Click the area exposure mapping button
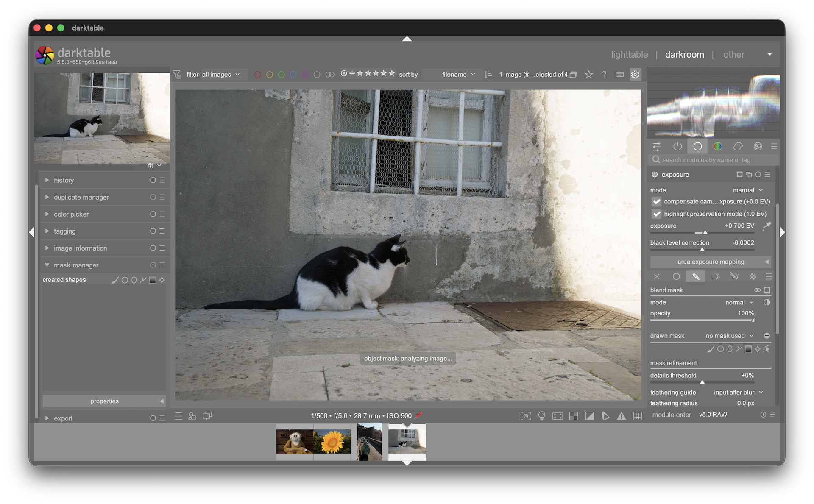The height and width of the screenshot is (504, 814). [x=711, y=262]
